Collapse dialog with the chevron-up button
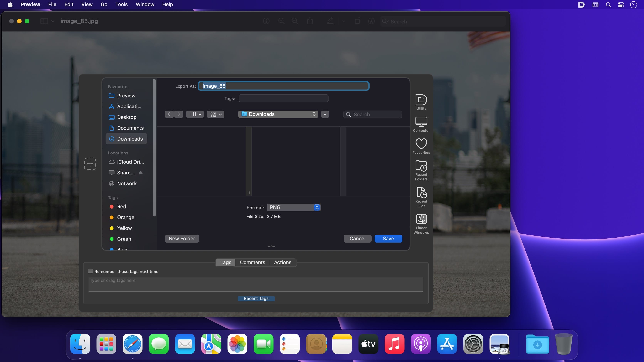This screenshot has height=362, width=644. (325, 114)
